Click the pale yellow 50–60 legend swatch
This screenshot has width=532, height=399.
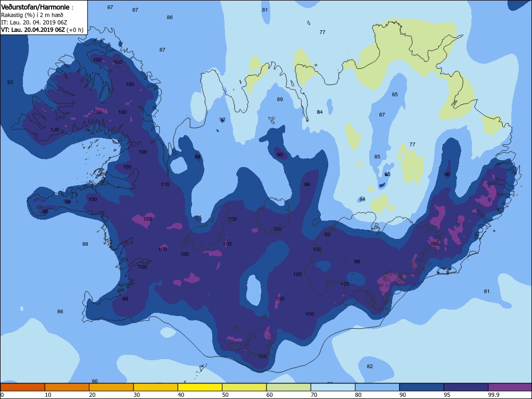tap(244, 387)
